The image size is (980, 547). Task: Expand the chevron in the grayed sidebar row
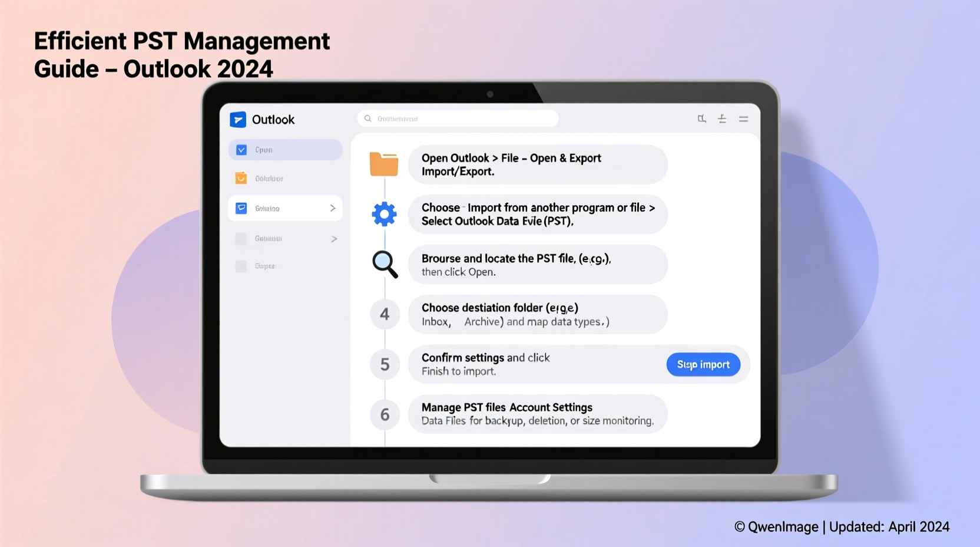click(334, 239)
